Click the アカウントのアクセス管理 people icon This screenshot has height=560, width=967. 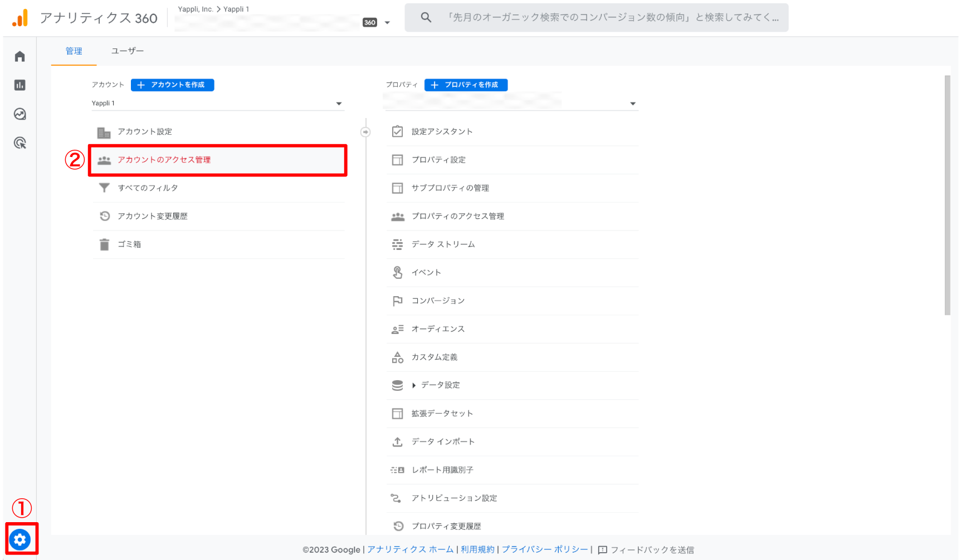pyautogui.click(x=104, y=160)
